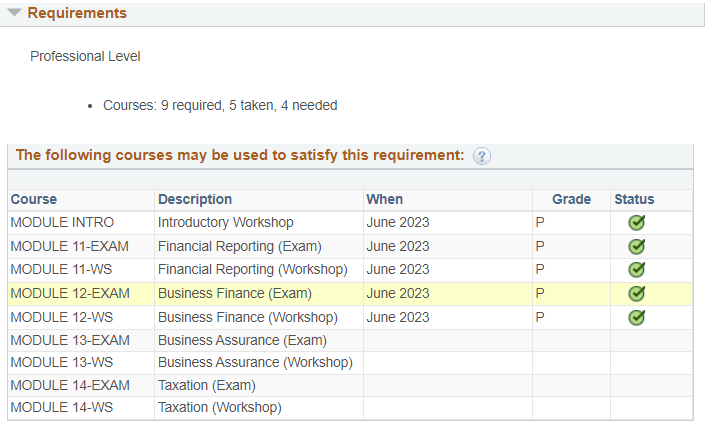The width and height of the screenshot is (716, 434).
Task: Click MODULE INTRO status checkmark icon
Action: coord(637,222)
